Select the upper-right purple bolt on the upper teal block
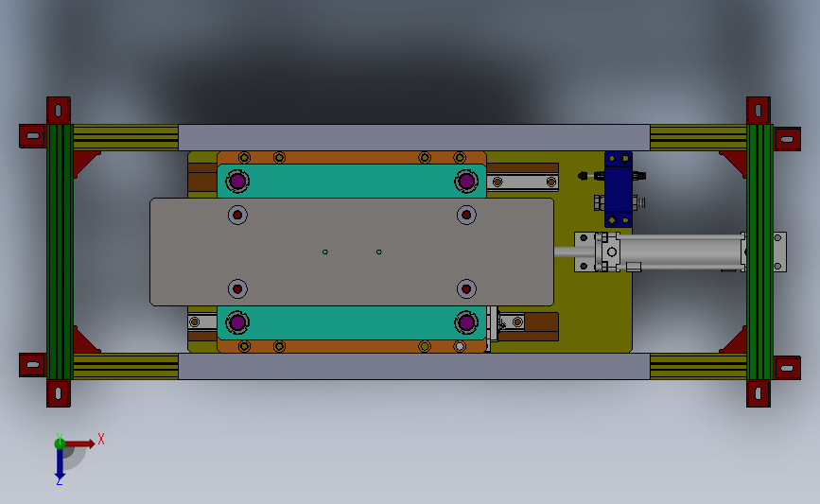Viewport: 820px width, 504px height. 466,182
